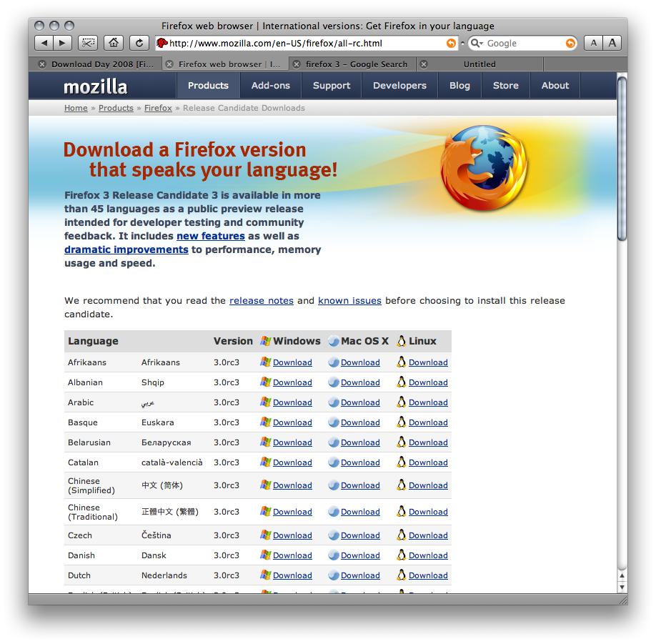Viewport: 656px width, 644px height.
Task: Open the Products menu on mozilla bar
Action: [x=208, y=85]
